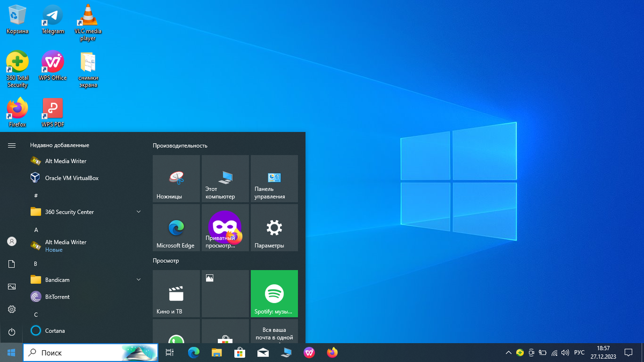Open the mail tile reading Вся ваша почта

(x=274, y=331)
